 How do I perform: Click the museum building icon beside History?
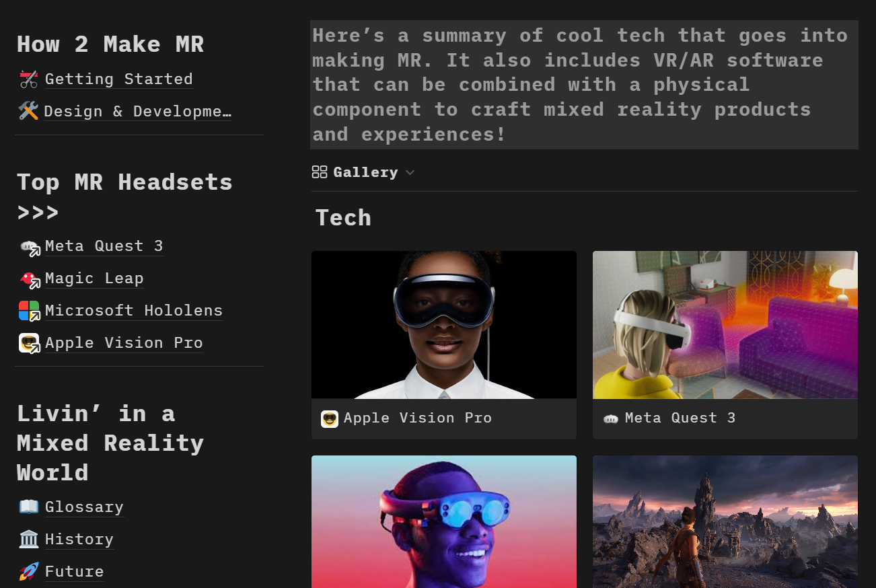(x=29, y=539)
